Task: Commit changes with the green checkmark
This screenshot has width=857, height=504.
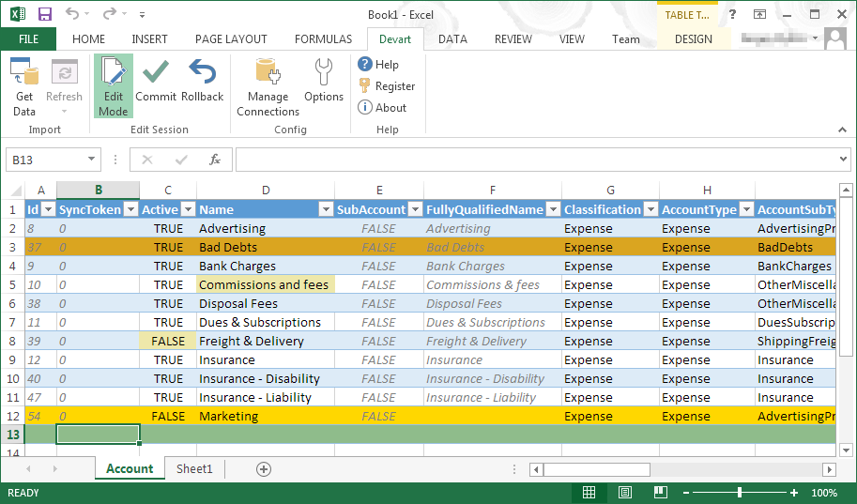Action: (156, 71)
